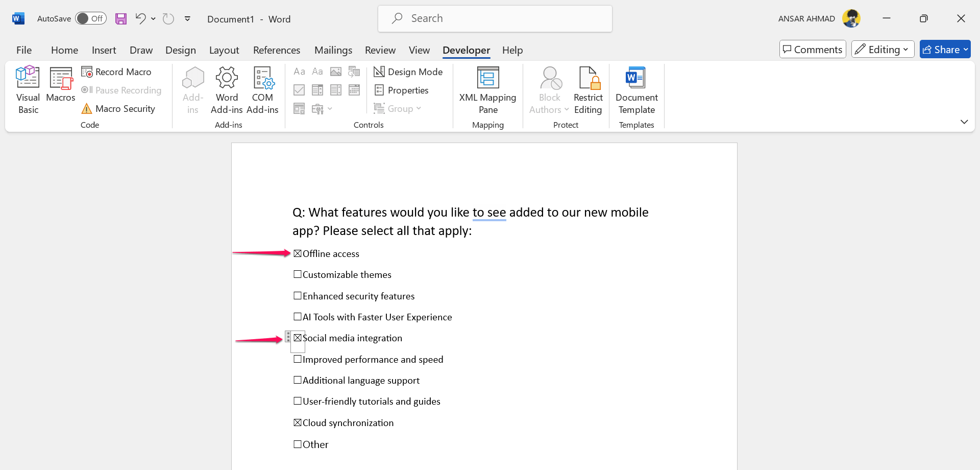The width and height of the screenshot is (980, 470).
Task: Expand the Undo history dropdown arrow
Action: (153, 19)
